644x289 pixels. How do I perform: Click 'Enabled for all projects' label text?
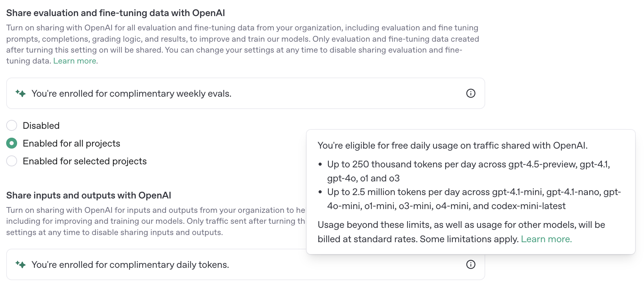pyautogui.click(x=72, y=143)
